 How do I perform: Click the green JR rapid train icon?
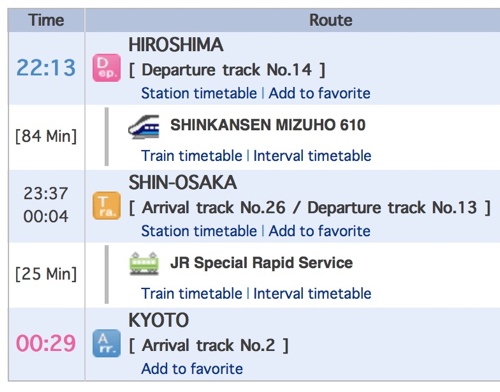pos(144,264)
